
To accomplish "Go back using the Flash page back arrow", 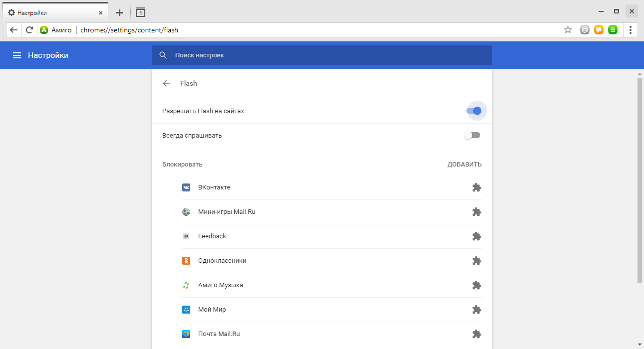I will tap(167, 83).
